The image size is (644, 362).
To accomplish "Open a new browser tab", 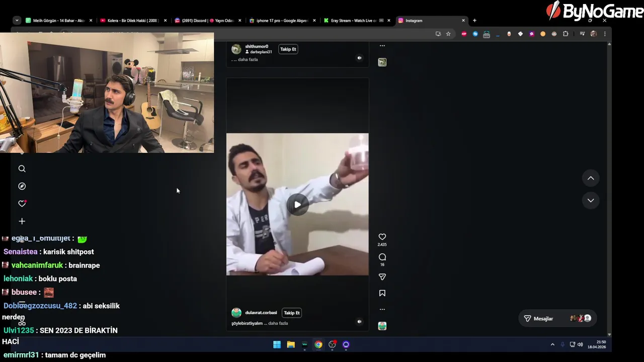I will coord(474,21).
